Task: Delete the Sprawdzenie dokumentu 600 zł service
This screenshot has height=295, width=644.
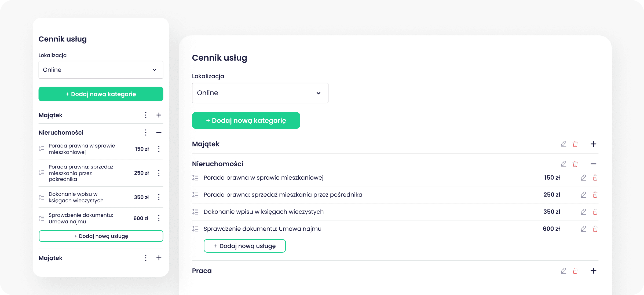Action: [x=595, y=229]
